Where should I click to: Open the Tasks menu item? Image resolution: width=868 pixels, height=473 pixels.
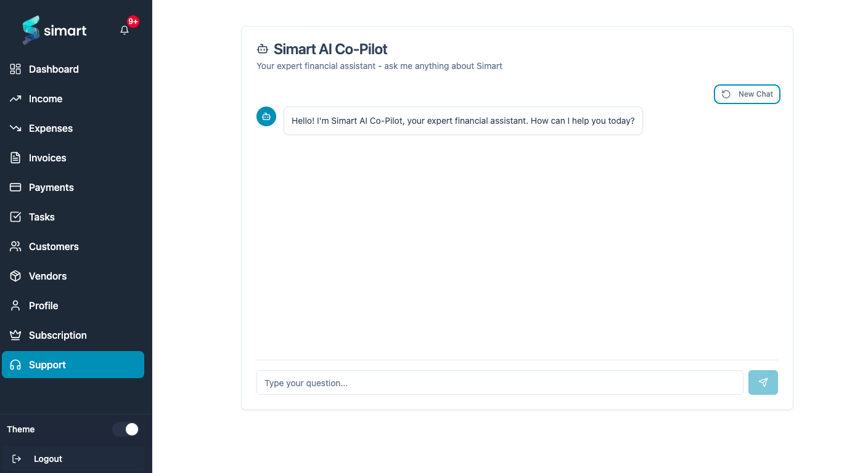(x=42, y=217)
